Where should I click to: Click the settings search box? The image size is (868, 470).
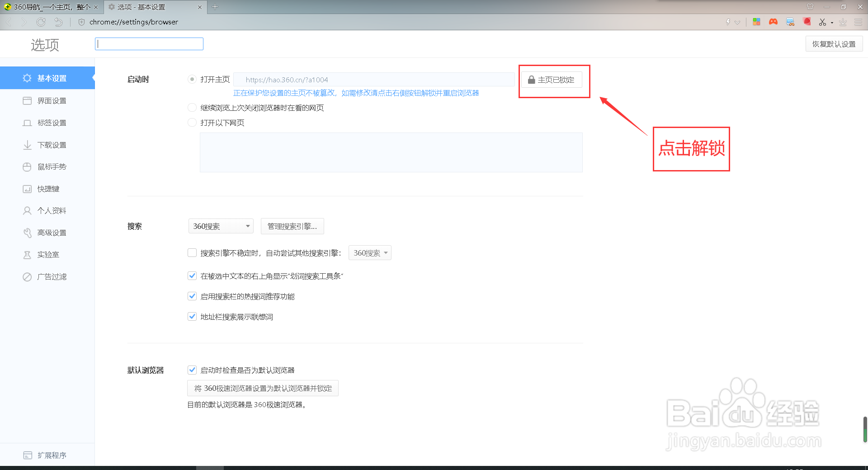click(149, 44)
